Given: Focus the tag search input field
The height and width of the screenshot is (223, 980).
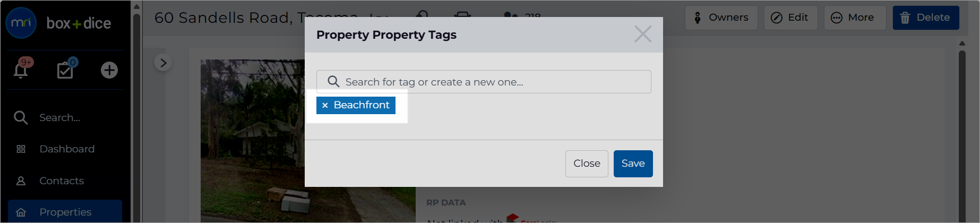Looking at the screenshot, I should point(484,82).
